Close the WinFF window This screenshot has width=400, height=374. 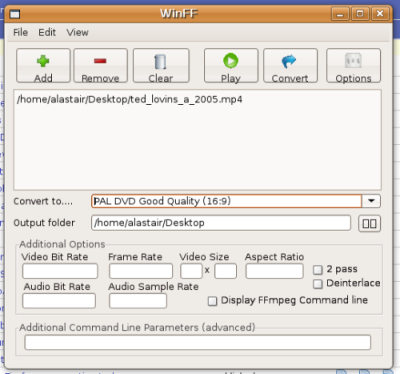380,14
